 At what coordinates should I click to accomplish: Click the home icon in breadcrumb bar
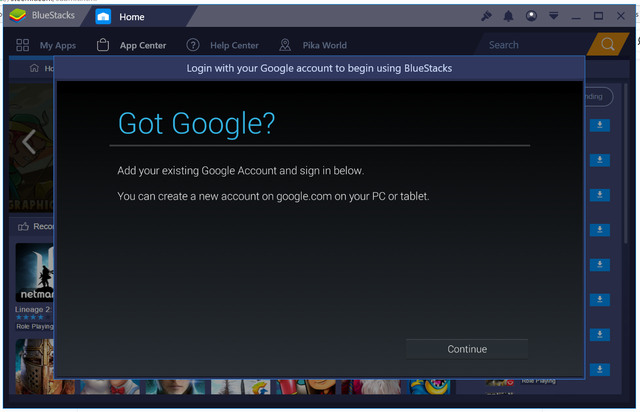34,68
